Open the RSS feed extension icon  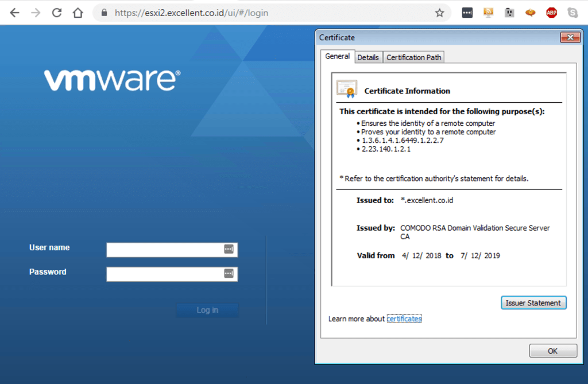489,13
